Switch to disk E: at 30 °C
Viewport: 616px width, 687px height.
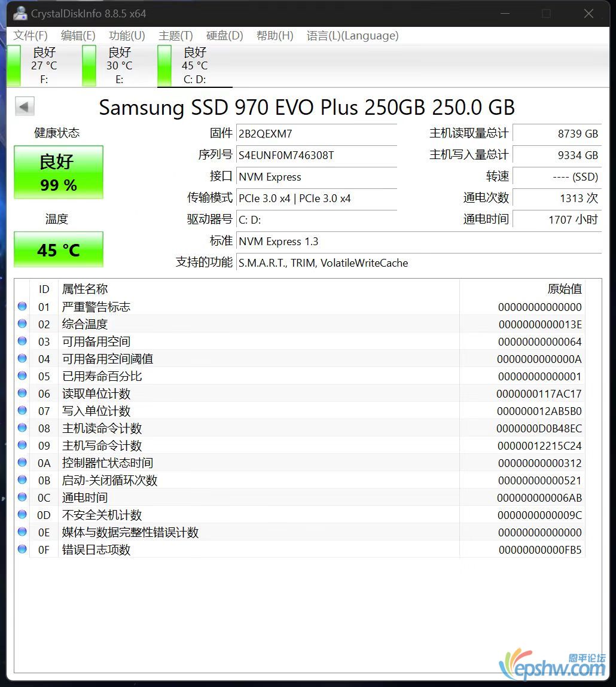pos(120,65)
